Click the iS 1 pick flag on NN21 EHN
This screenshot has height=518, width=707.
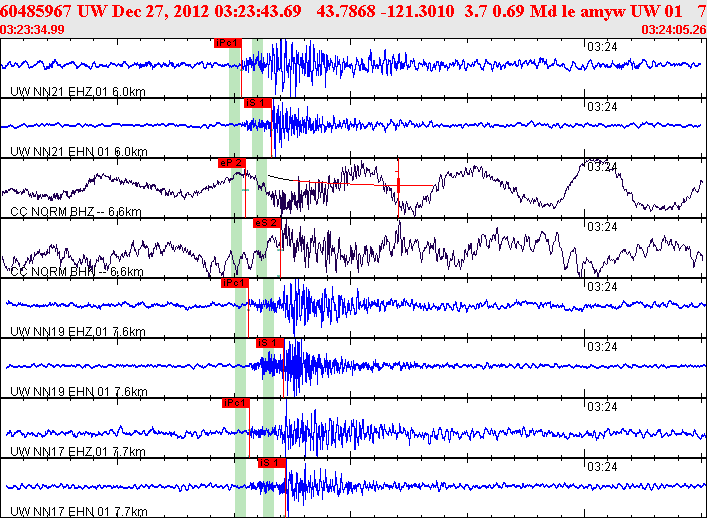click(258, 103)
